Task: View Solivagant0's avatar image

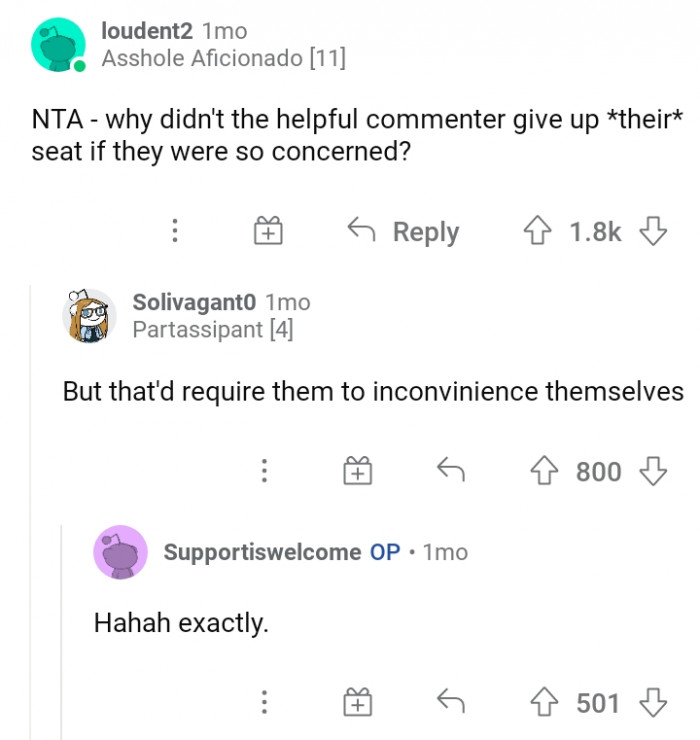Action: [90, 315]
